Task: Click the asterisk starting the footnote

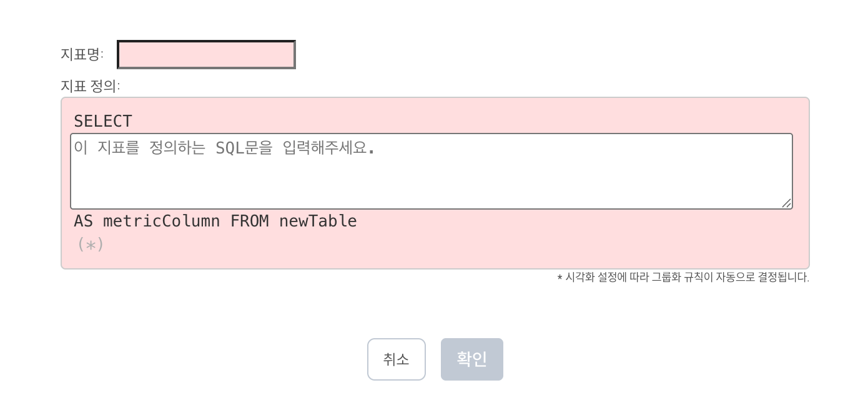Action: (x=560, y=278)
